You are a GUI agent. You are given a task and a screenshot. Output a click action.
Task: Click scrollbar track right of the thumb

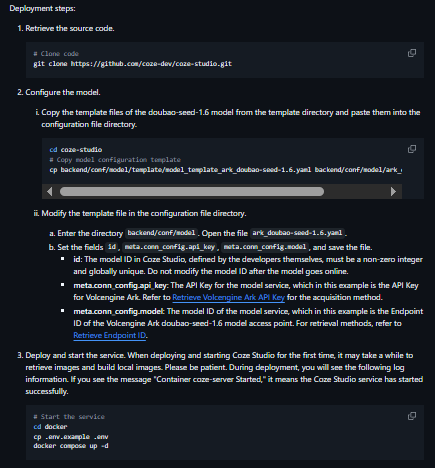point(356,192)
